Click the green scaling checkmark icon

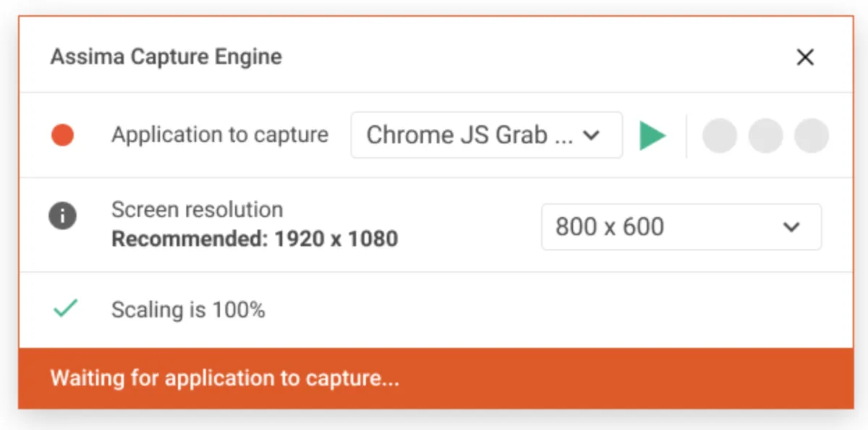click(65, 309)
